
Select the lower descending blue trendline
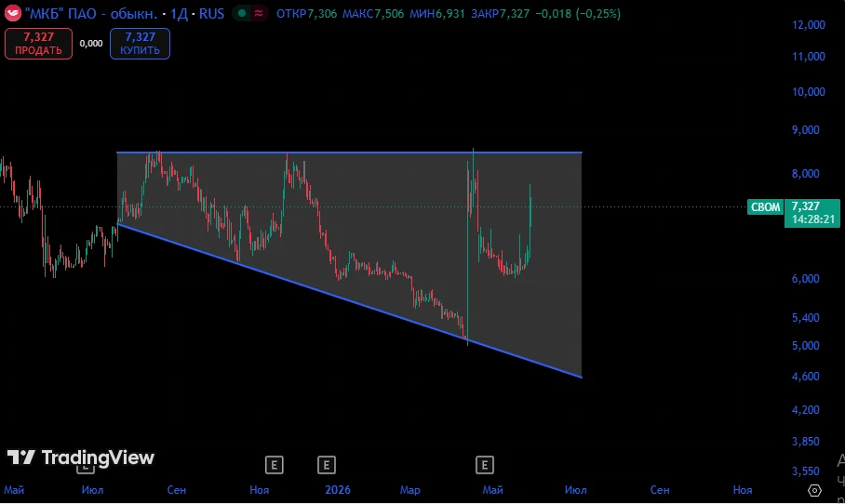pyautogui.click(x=349, y=300)
